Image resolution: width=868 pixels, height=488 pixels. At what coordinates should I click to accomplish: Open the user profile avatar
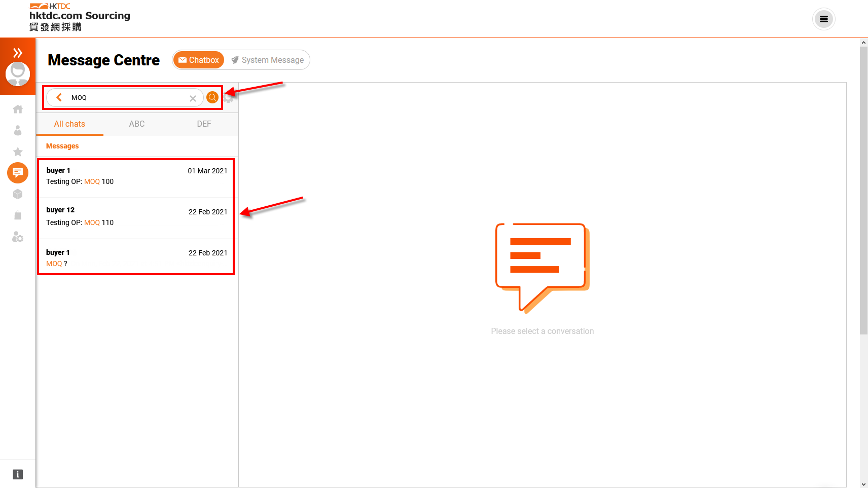coord(18,74)
